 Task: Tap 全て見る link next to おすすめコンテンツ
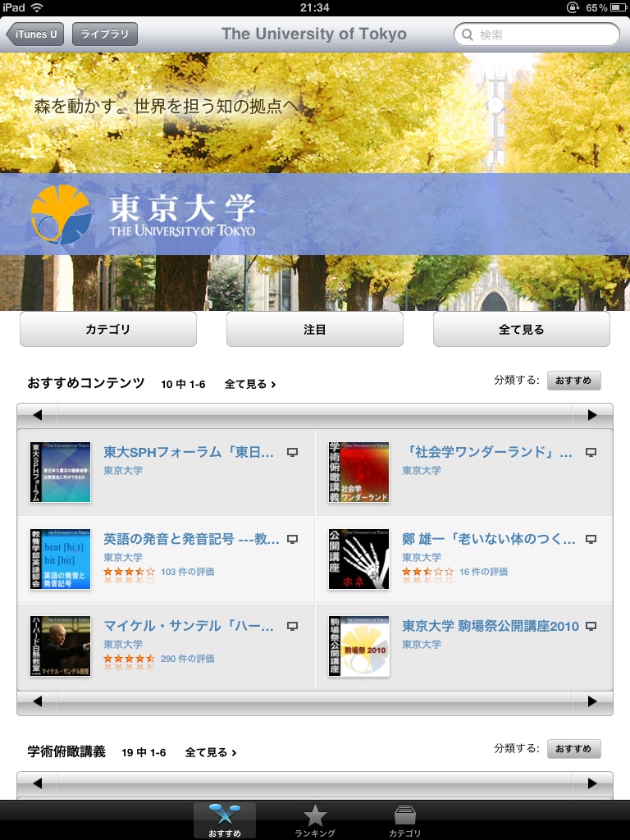(250, 384)
